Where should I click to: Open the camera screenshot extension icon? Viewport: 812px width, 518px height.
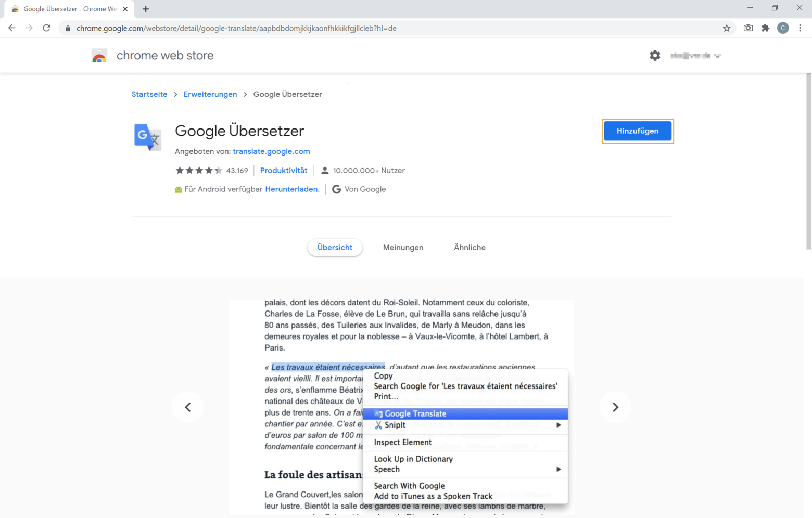coord(748,28)
